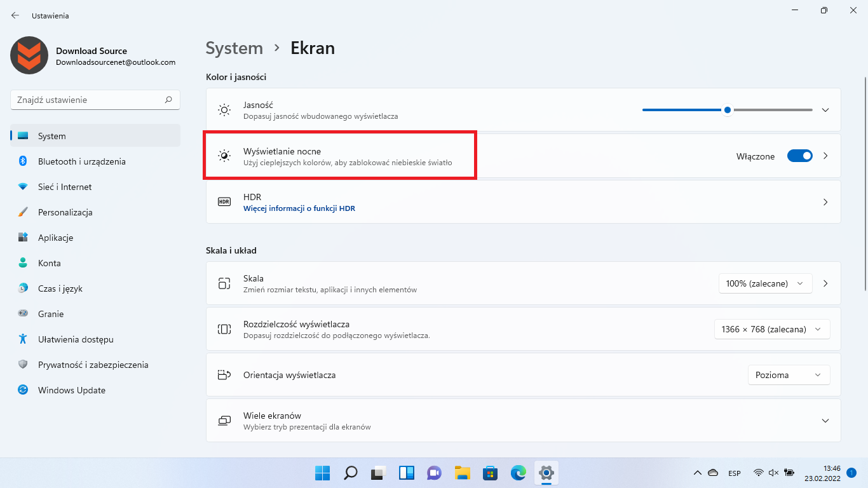Click the Skala i układ heading

(x=231, y=250)
